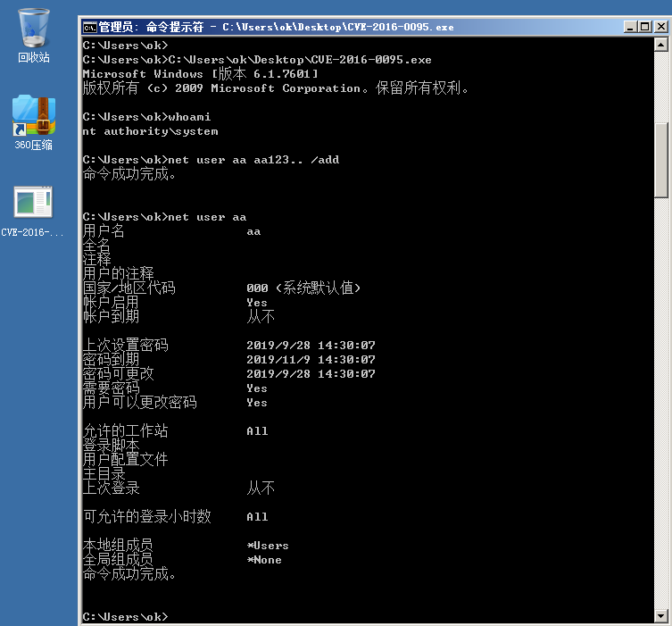Screen dimensions: 672x626
Task: Click the '可允许的登录小时数' row label
Action: pyautogui.click(x=146, y=516)
